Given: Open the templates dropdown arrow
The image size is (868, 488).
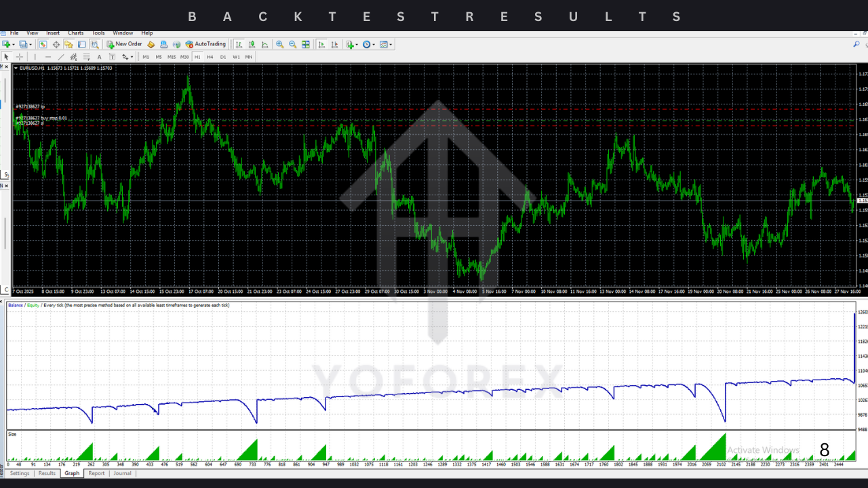Looking at the screenshot, I should (x=391, y=45).
